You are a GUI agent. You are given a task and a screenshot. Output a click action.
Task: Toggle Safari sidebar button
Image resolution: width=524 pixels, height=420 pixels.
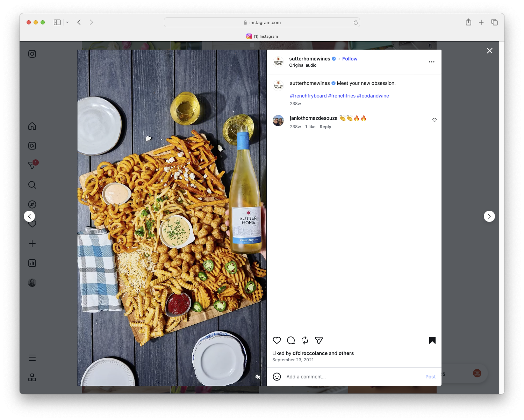coord(57,22)
